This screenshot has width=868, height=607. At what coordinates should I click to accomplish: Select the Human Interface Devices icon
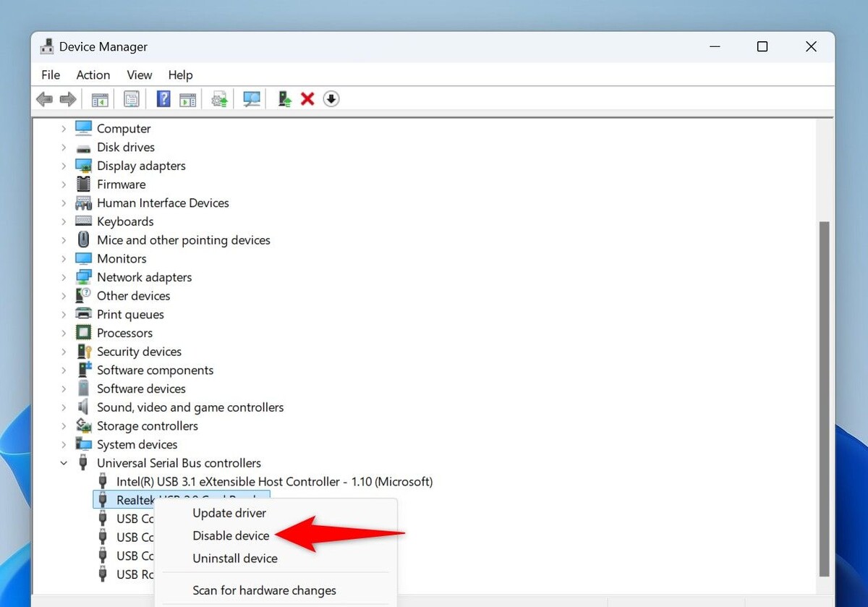point(84,203)
